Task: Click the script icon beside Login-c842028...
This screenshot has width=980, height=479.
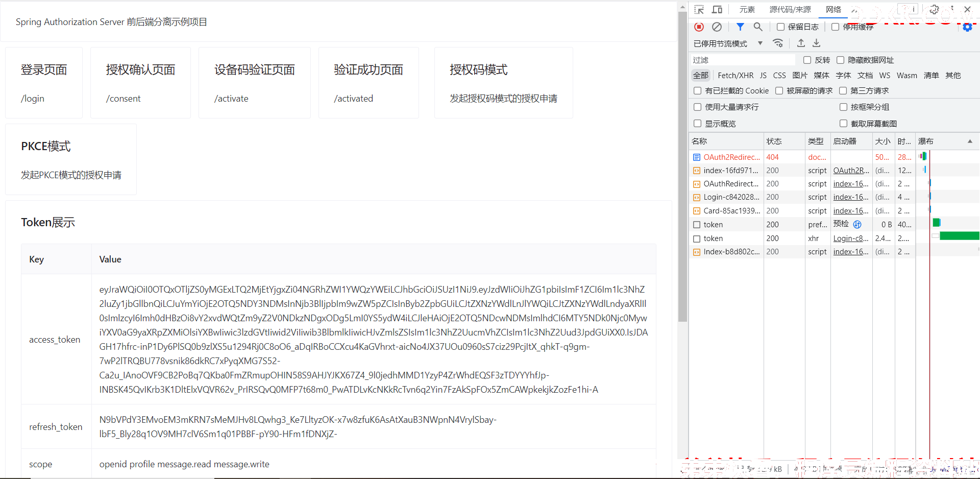Action: coord(697,197)
